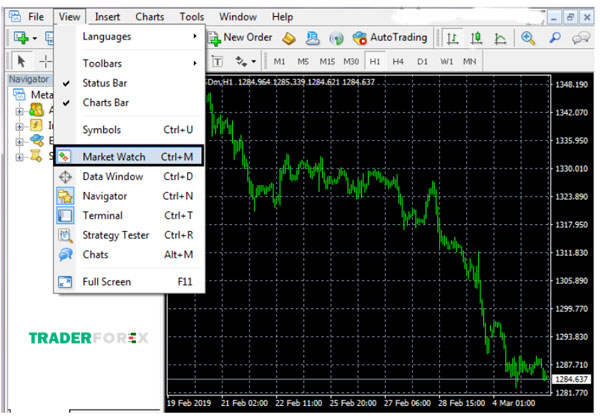The height and width of the screenshot is (416, 600).
Task: Choose Chats from the View menu
Action: point(129,254)
